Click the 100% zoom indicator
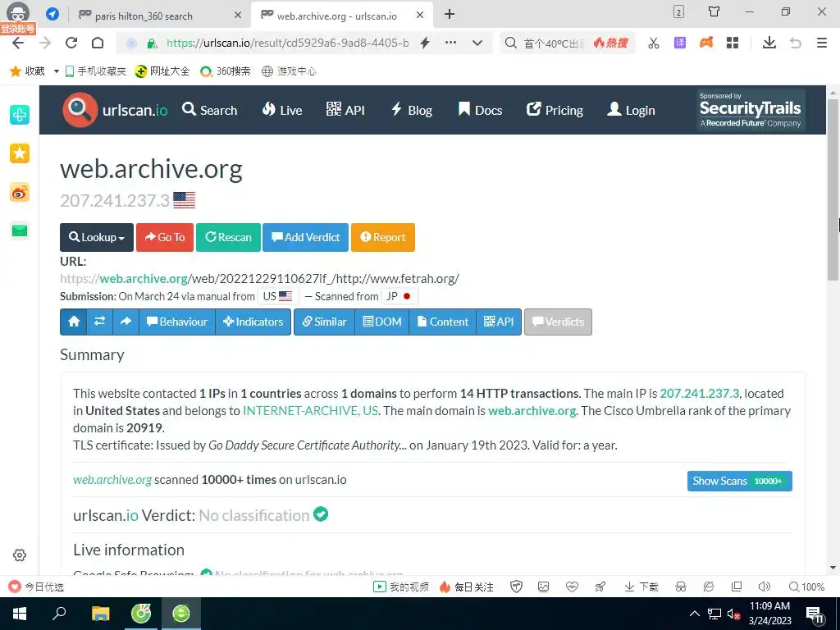Viewport: 840px width, 630px height. [x=807, y=587]
